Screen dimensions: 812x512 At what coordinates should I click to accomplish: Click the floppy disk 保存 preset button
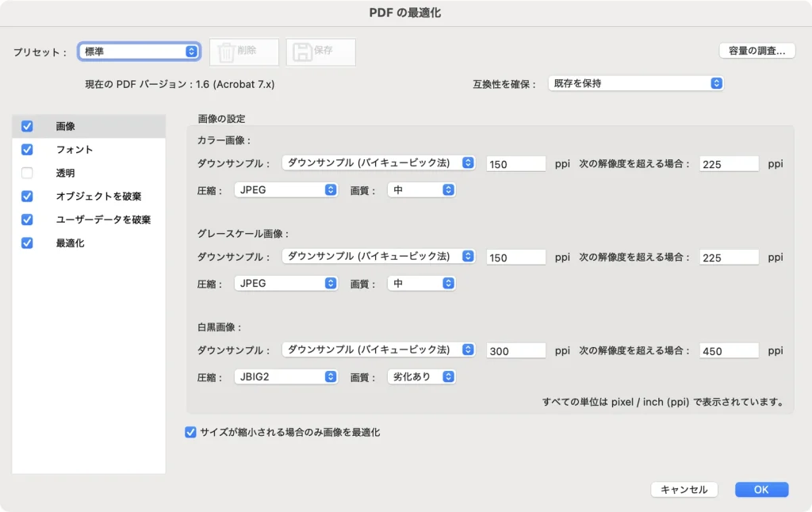click(320, 52)
